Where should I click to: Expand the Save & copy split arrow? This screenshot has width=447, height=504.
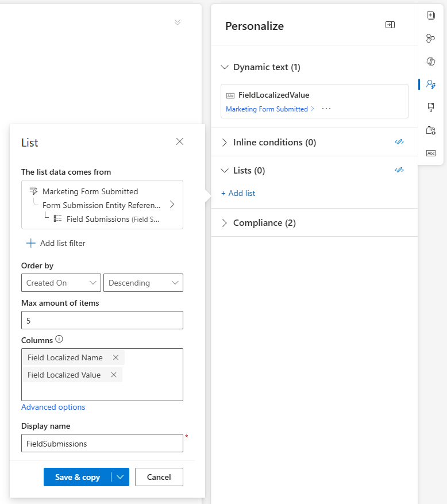tap(120, 477)
